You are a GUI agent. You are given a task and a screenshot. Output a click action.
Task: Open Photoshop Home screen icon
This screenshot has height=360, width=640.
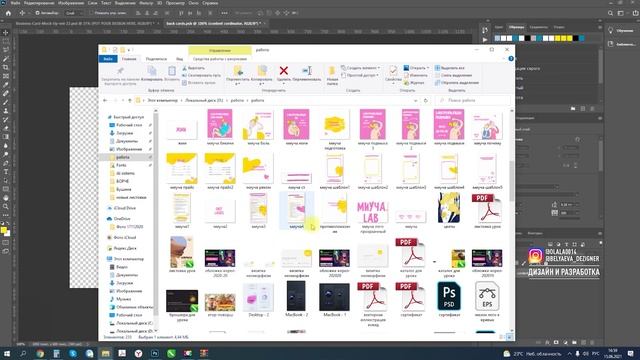(x=8, y=13)
